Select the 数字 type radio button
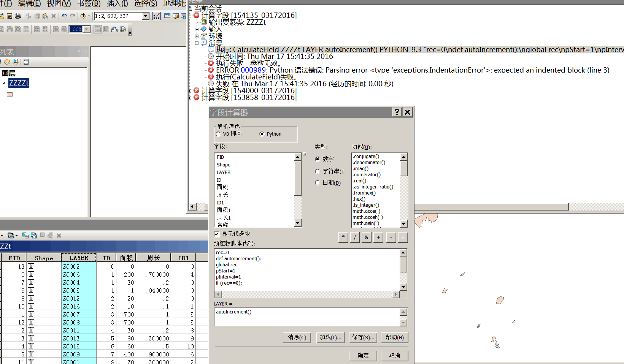Viewport: 624px width, 364px height. [318, 159]
